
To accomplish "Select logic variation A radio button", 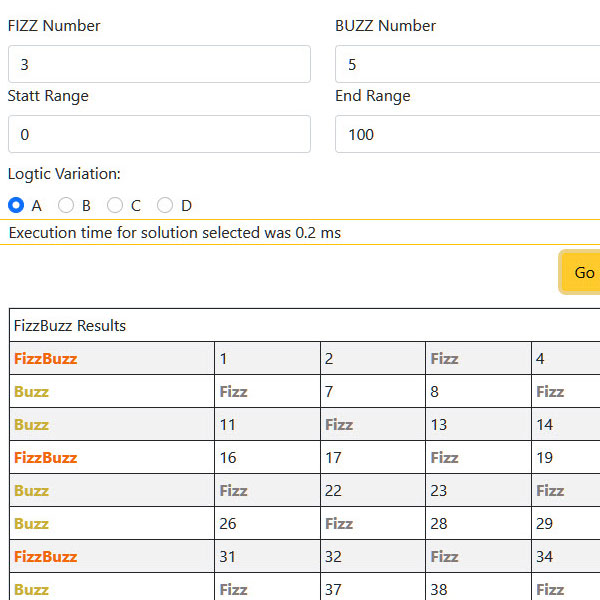I will coord(16,205).
